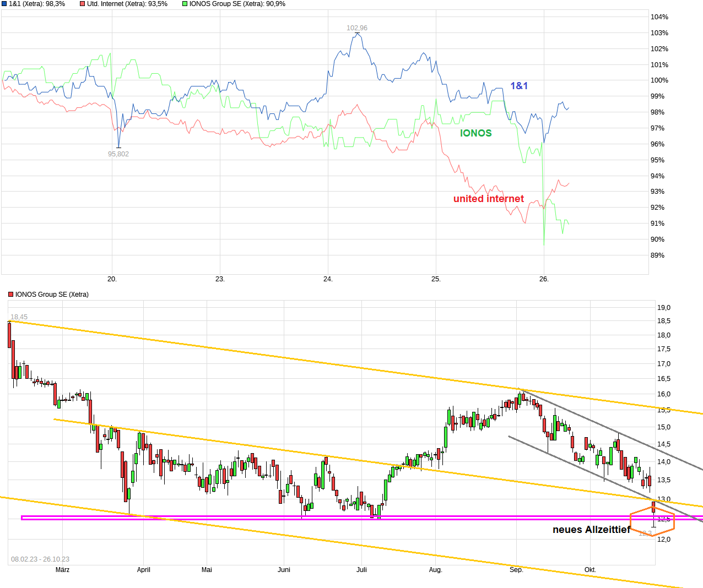The image size is (703, 588).
Task: Click the '23.' date axis label
Action: (220, 279)
